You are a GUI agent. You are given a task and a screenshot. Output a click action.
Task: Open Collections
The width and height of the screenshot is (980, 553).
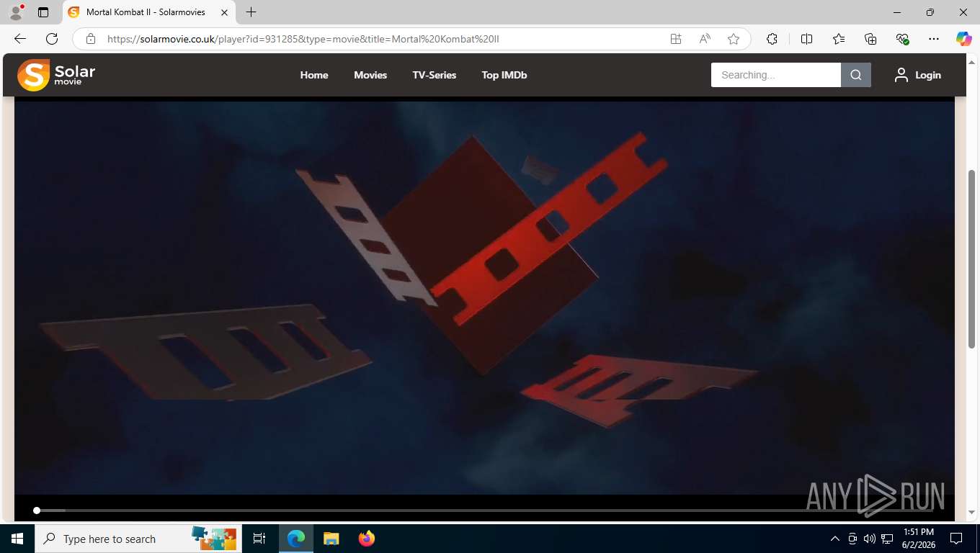tap(870, 39)
